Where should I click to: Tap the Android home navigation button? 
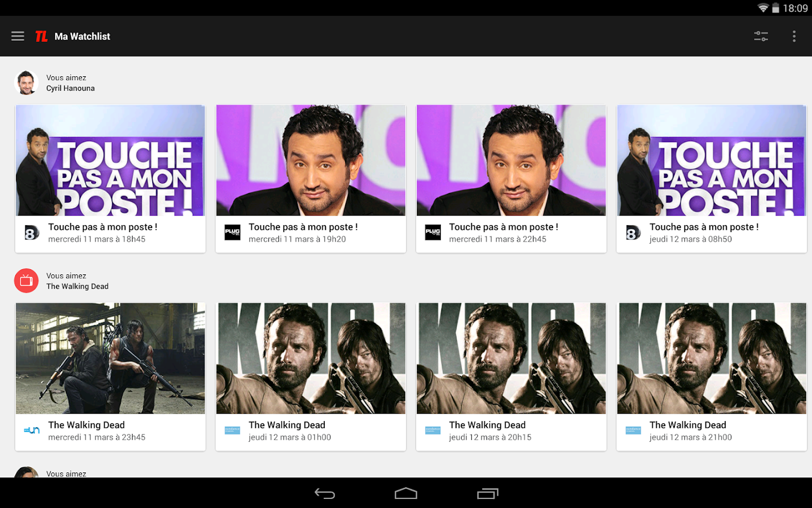(x=406, y=494)
